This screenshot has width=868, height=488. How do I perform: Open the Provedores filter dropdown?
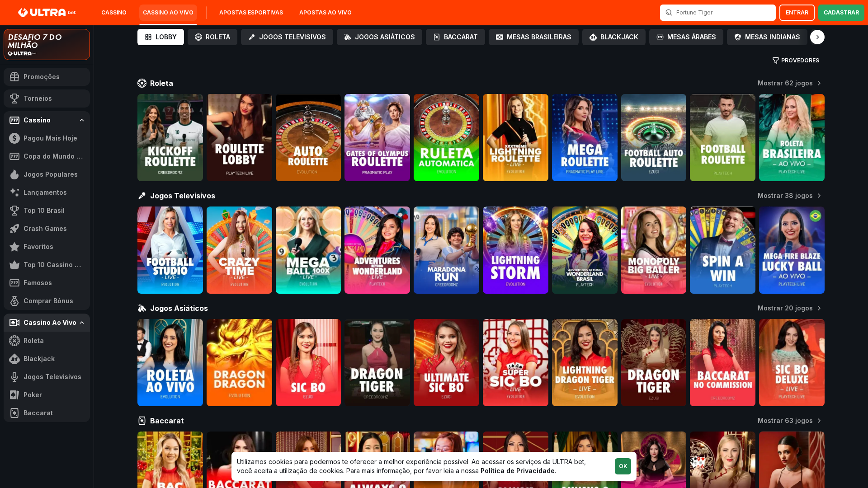796,61
